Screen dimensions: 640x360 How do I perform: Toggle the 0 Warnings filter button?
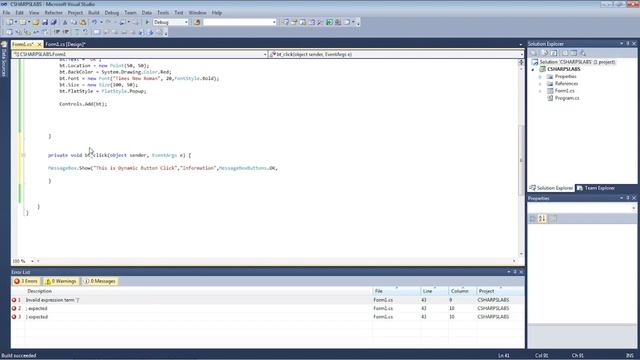pos(61,281)
